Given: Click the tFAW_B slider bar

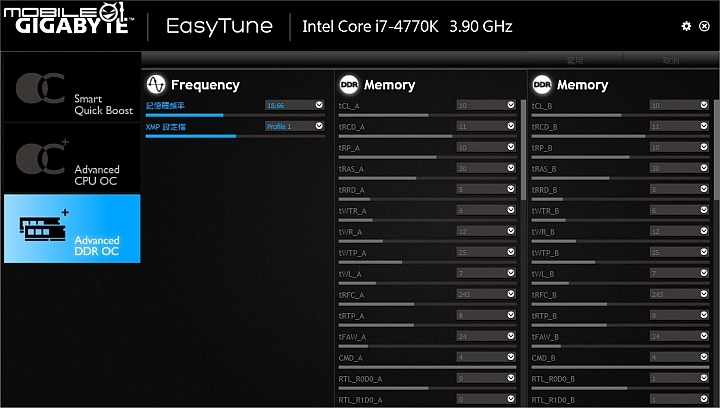Looking at the screenshot, I should point(620,347).
